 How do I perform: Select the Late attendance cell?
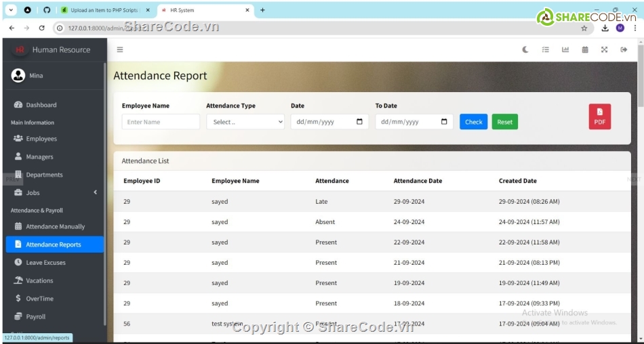pos(321,202)
